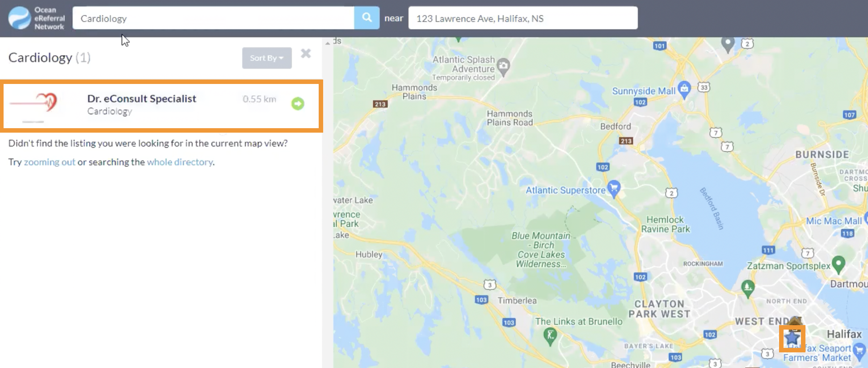Open the Dr. eConsult Specialist listing
Screen dimensions: 868x368
pos(161,105)
